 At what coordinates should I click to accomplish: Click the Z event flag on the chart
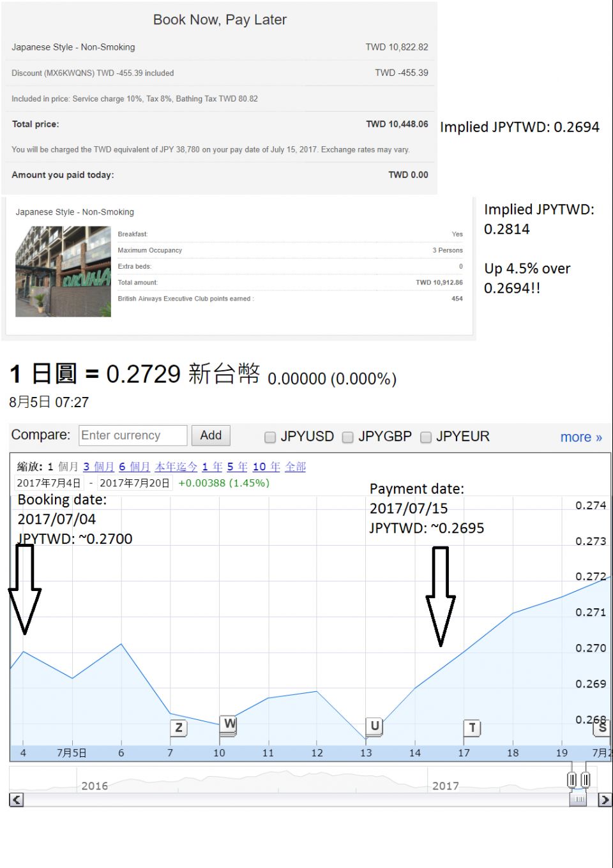coord(178,727)
